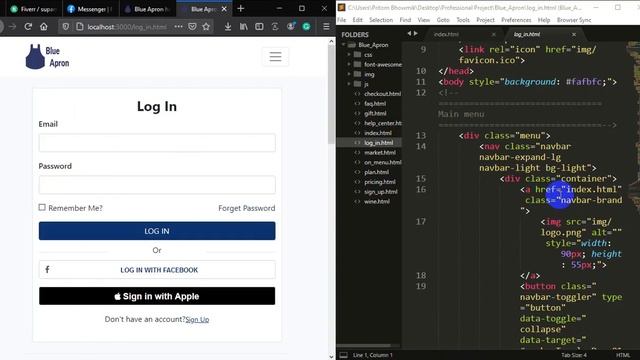Toggle the Firefox sidebar icon
640x360 pixels.
[259, 27]
